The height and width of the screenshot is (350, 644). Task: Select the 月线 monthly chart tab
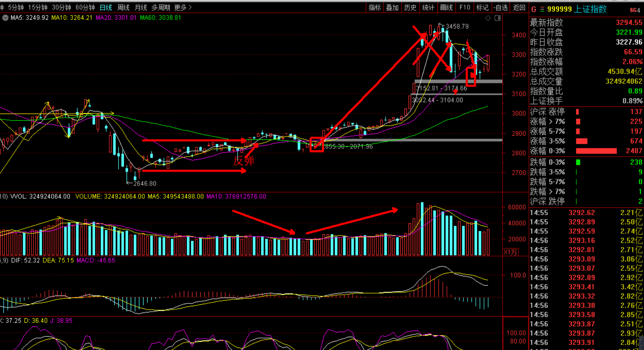coord(141,7)
